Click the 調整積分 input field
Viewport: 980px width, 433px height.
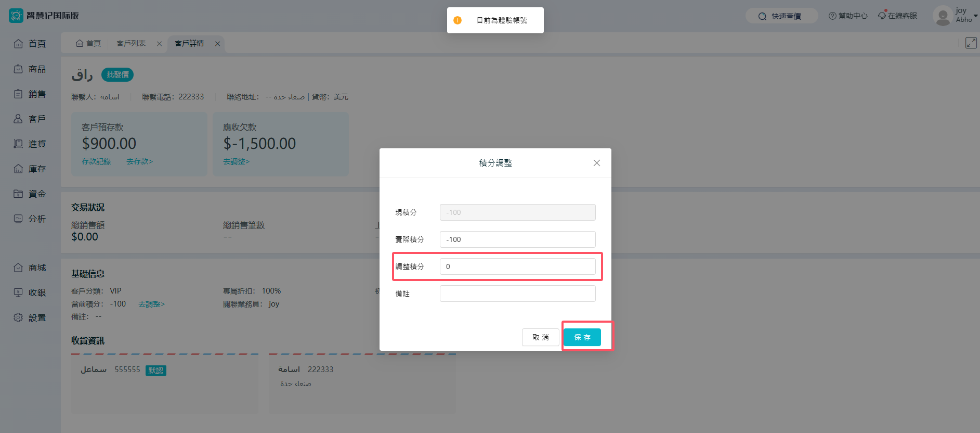[517, 266]
